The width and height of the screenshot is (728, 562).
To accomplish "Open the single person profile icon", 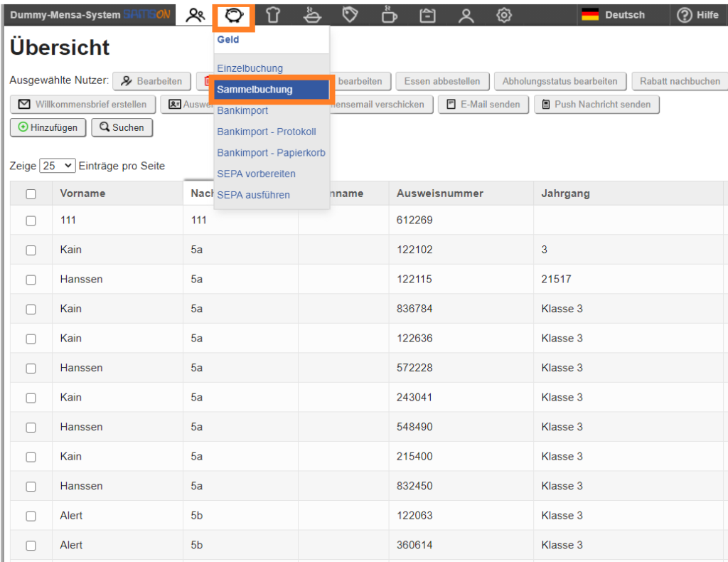I will point(466,16).
